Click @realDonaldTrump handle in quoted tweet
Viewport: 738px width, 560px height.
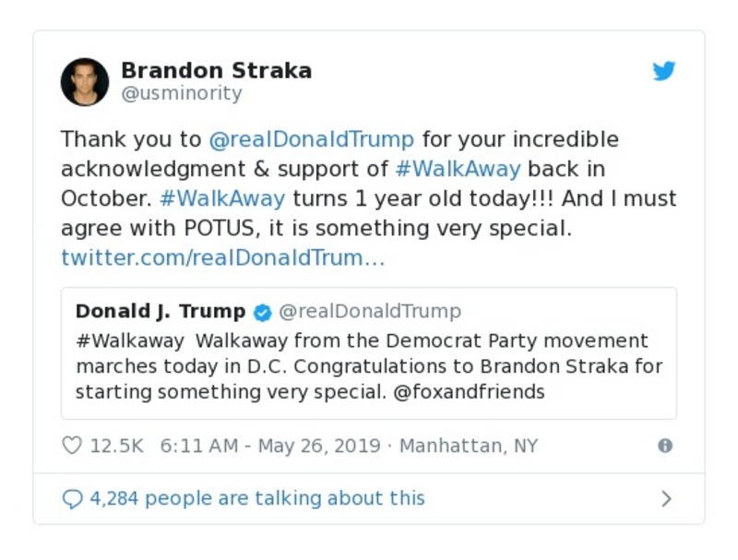pos(369,311)
